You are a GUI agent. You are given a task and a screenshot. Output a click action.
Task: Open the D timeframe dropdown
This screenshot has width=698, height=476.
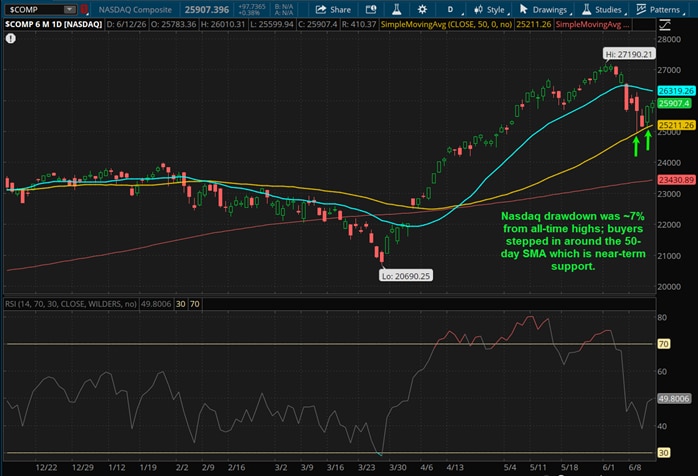pos(451,9)
